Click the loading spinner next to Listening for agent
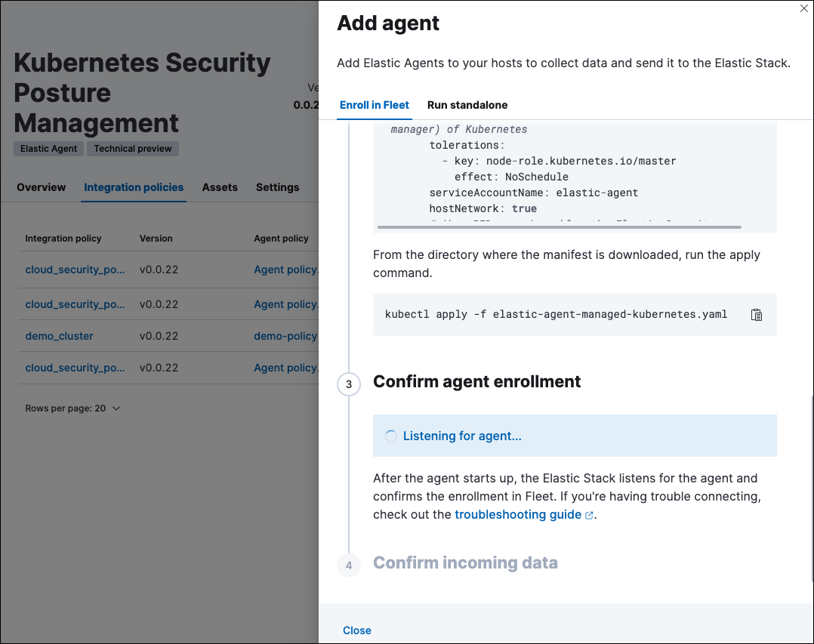 tap(390, 436)
